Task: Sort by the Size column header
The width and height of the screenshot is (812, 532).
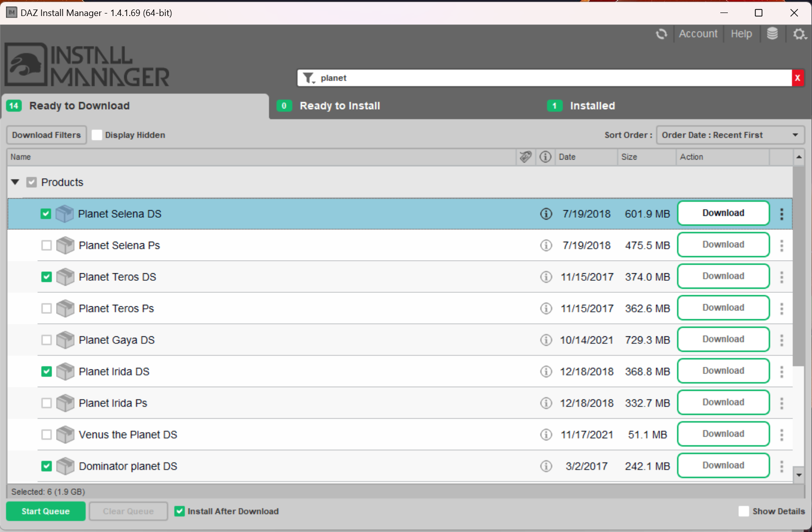Action: point(646,157)
